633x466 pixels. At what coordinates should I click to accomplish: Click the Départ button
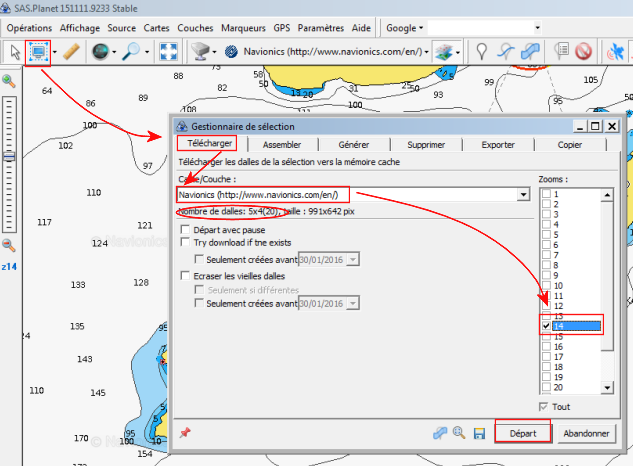click(523, 433)
